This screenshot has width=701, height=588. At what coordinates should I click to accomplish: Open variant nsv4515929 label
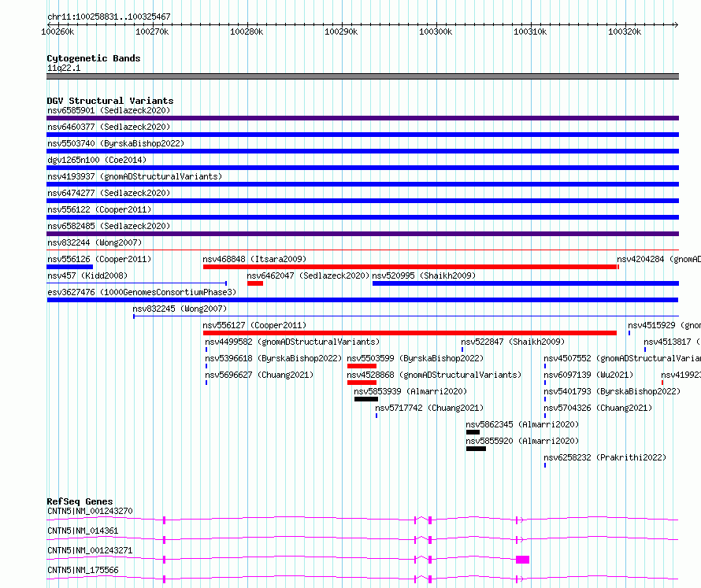pos(664,325)
